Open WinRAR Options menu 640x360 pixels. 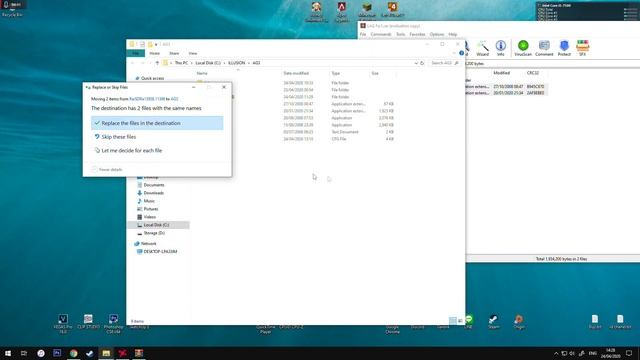tap(436, 35)
